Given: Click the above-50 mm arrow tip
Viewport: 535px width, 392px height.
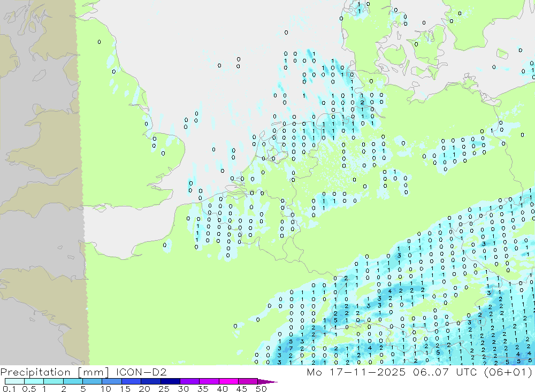Looking at the screenshot, I should (x=268, y=382).
